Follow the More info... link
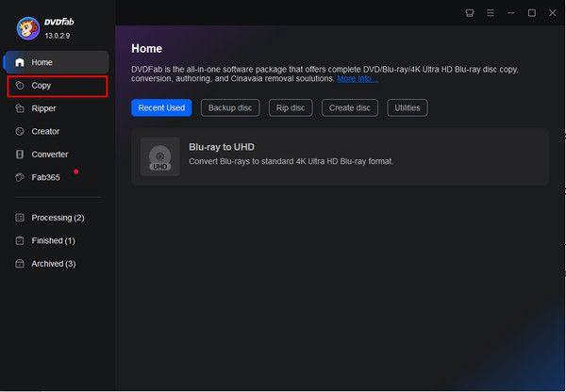This screenshot has height=392, width=566. pos(358,79)
